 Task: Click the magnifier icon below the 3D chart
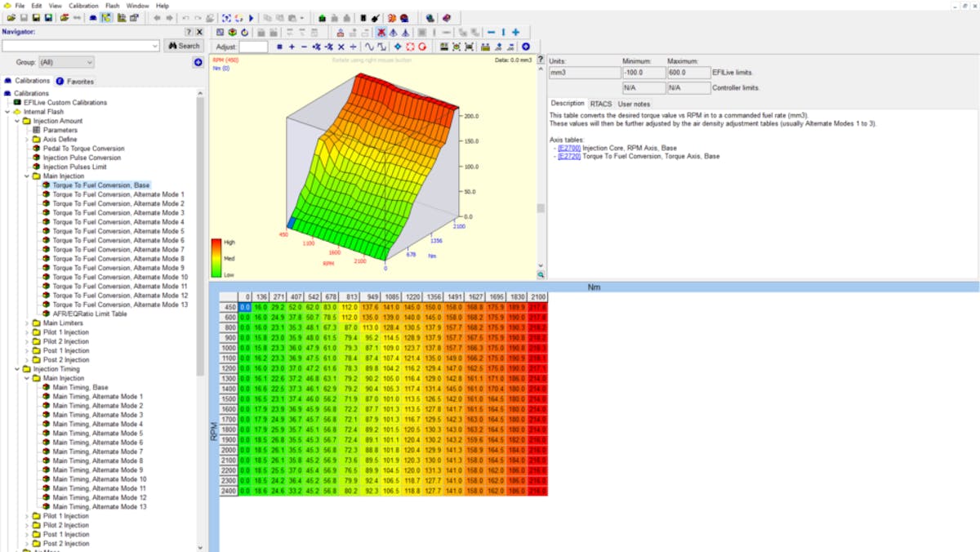(541, 275)
